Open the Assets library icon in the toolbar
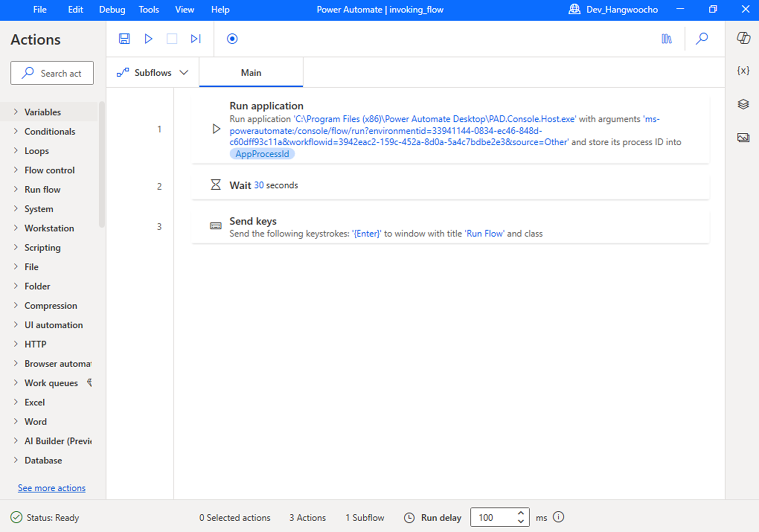Image resolution: width=759 pixels, height=532 pixels. [x=667, y=39]
